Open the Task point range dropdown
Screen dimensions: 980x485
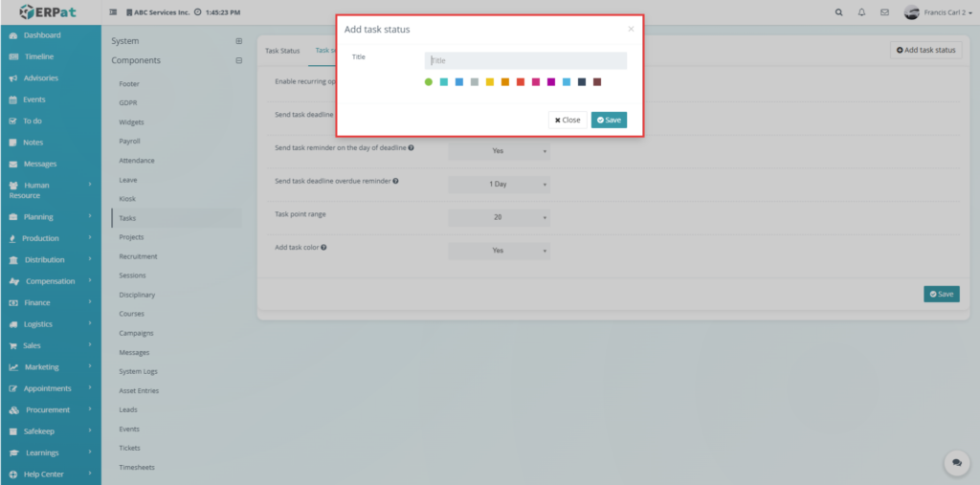tap(499, 217)
